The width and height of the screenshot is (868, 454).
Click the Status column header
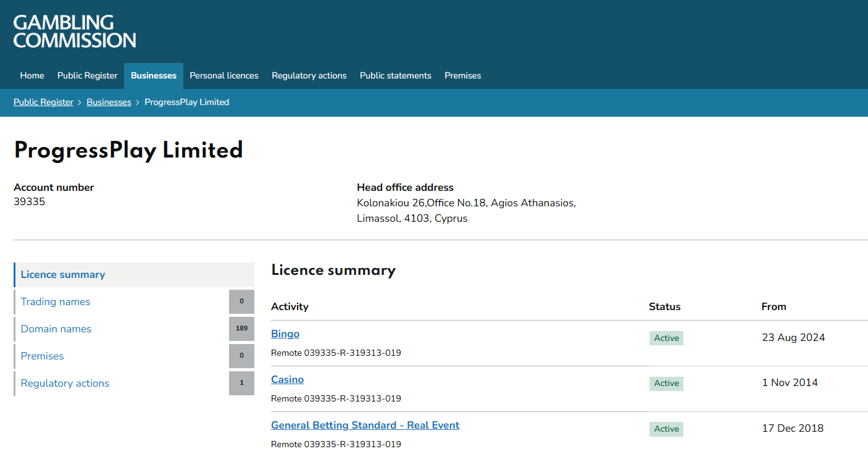(665, 306)
